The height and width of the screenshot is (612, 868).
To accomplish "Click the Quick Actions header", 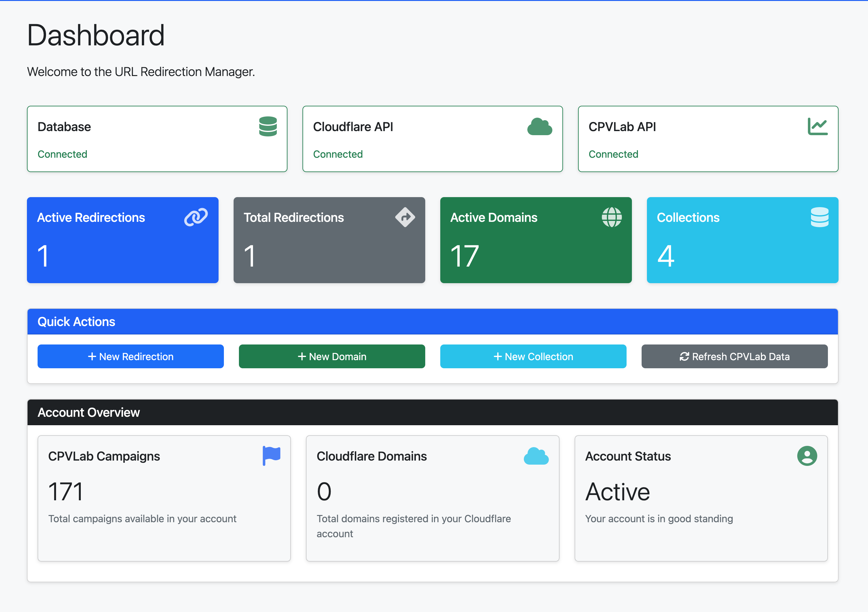I will 432,322.
